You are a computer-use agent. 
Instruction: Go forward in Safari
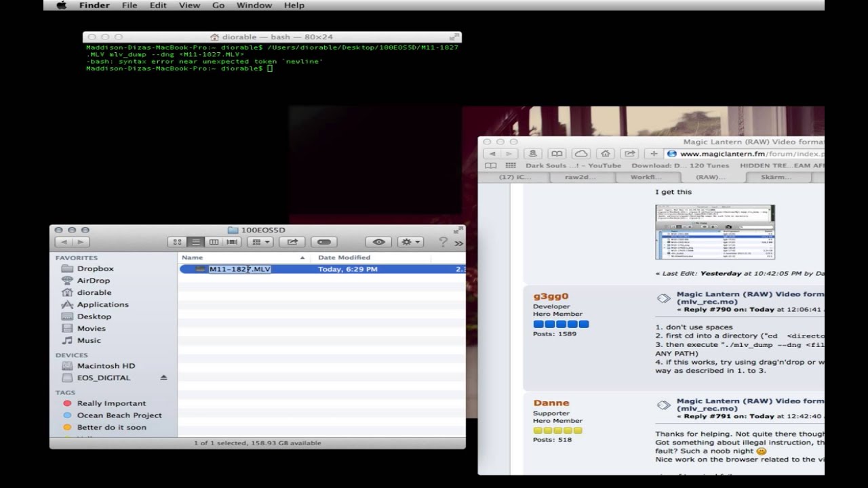click(511, 154)
